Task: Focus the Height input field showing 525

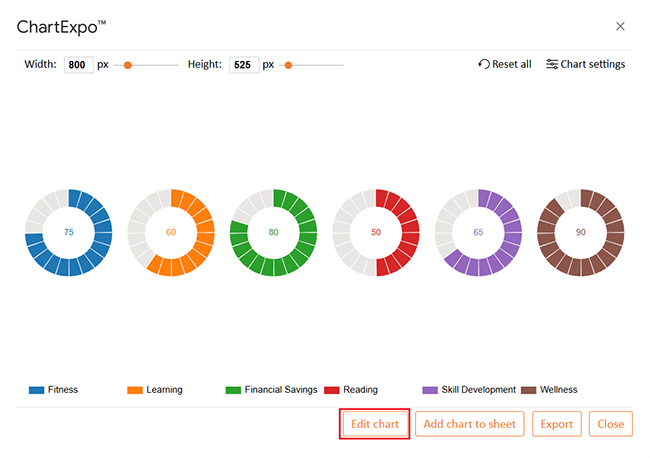Action: pos(244,65)
